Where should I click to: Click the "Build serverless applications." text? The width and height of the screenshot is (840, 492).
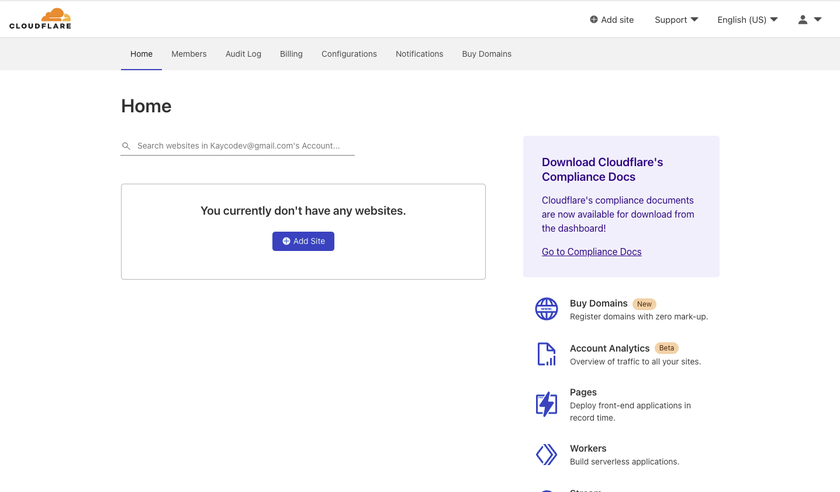[625, 462]
